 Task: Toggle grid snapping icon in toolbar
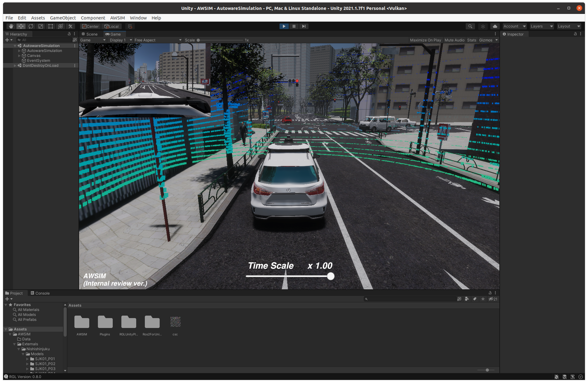(x=130, y=26)
